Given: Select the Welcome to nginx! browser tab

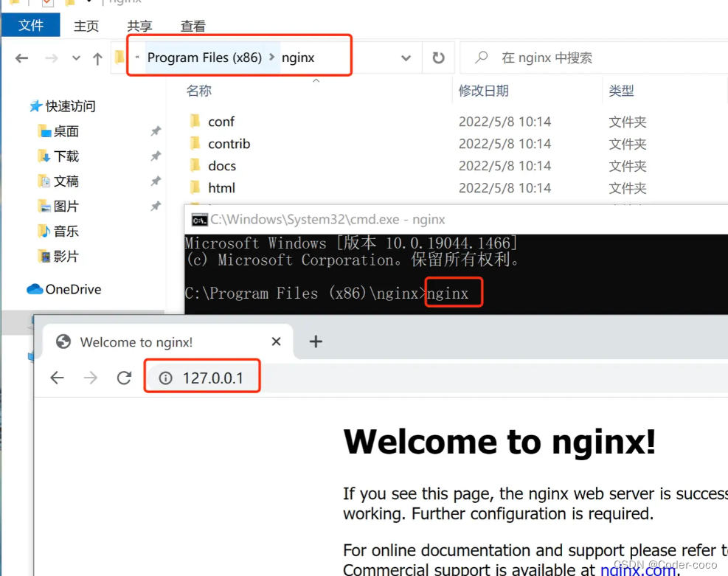Looking at the screenshot, I should [x=167, y=342].
